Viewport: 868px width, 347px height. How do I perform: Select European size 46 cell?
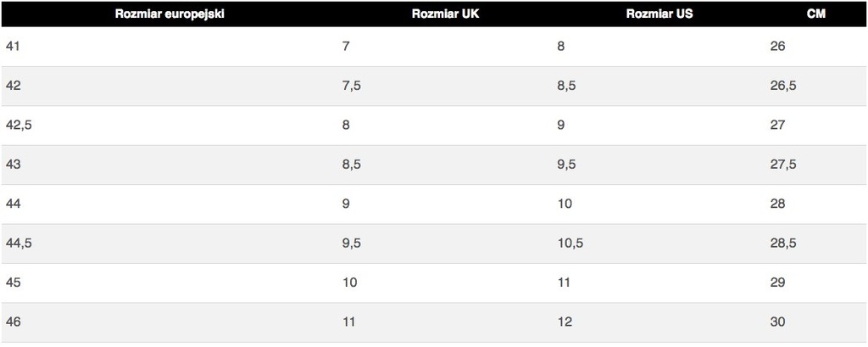click(x=14, y=322)
